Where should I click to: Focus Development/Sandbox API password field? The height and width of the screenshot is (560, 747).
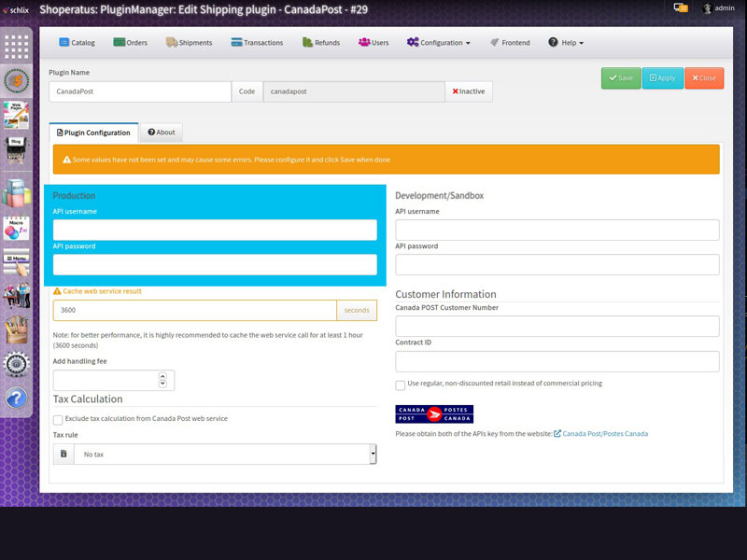coord(557,265)
